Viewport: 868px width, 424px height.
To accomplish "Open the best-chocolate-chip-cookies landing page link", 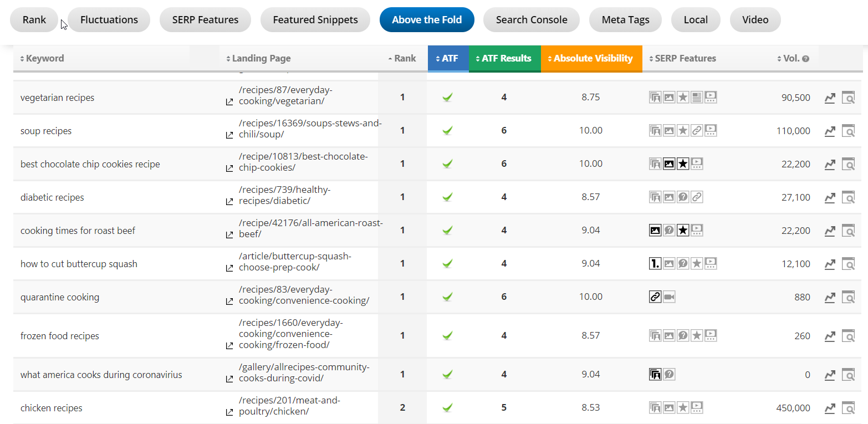I will (x=303, y=162).
